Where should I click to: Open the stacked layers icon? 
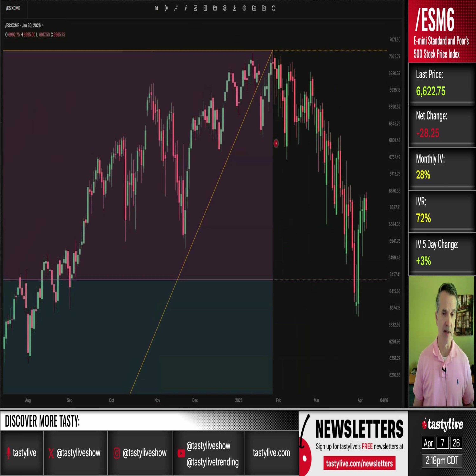(x=225, y=8)
